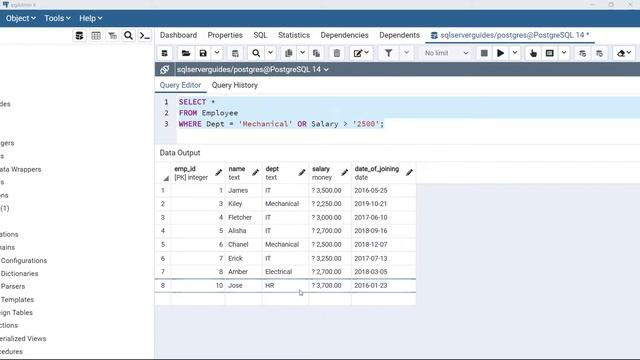
Task: Open the Query Tool from browser toolbar
Action: click(79, 36)
